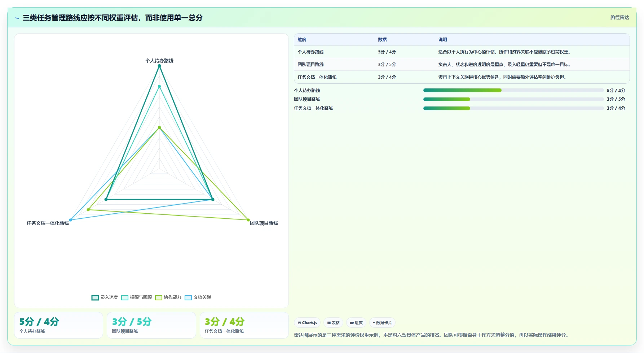The width and height of the screenshot is (644, 353).
Task: Click the 3分 / 5分 value beside progress bar
Action: [616, 99]
